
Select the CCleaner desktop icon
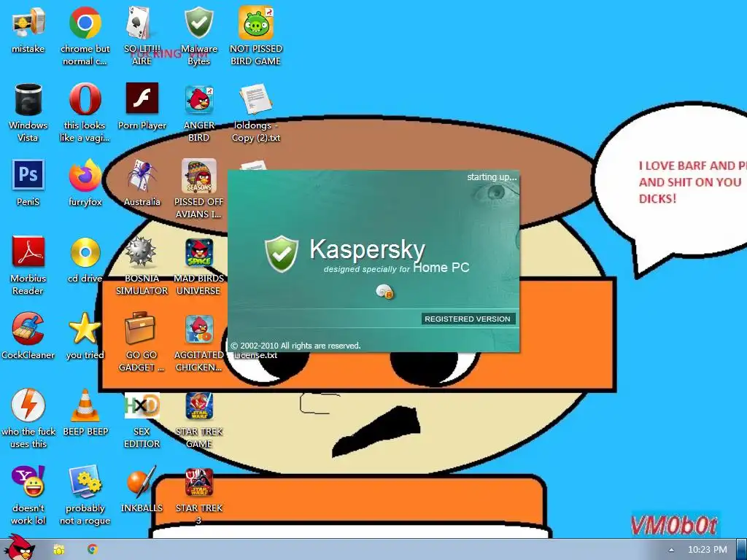tap(28, 329)
